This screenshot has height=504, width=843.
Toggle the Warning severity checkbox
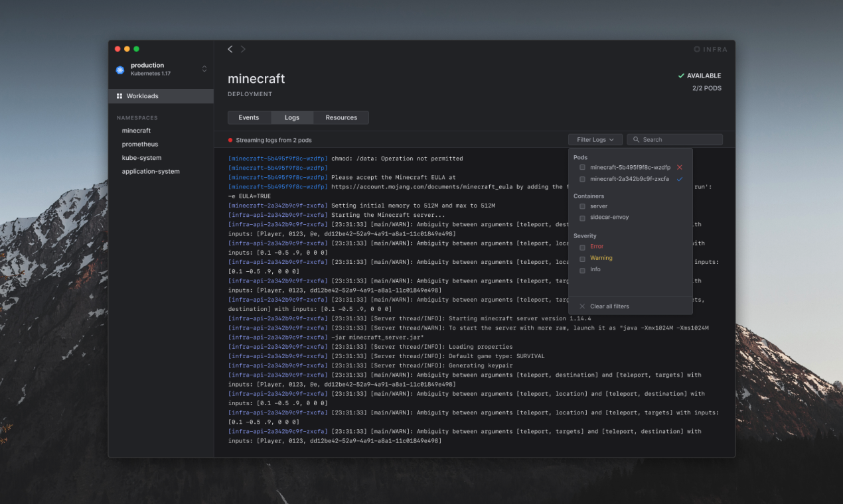click(x=582, y=258)
